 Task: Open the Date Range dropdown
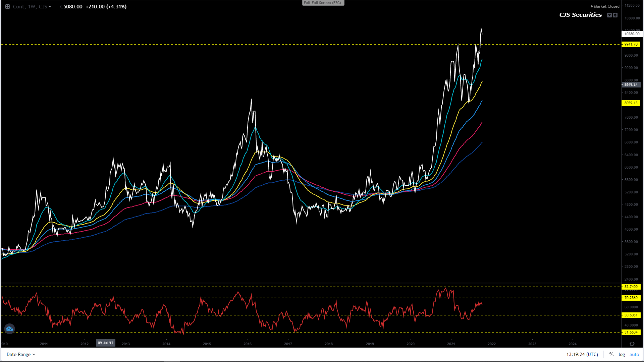[21, 354]
